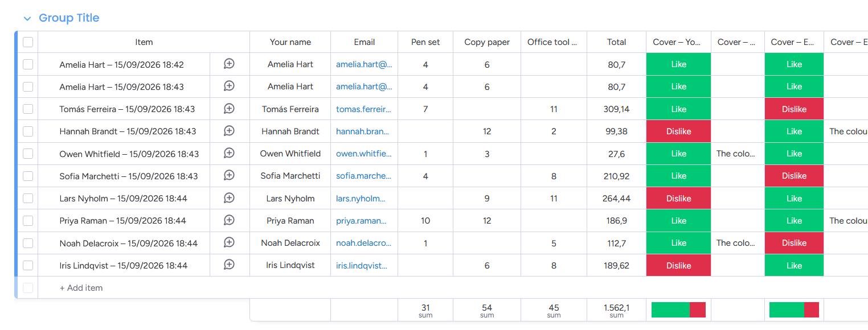Image resolution: width=868 pixels, height=330 pixels.
Task: Tick the select-all checkbox in header
Action: (28, 42)
